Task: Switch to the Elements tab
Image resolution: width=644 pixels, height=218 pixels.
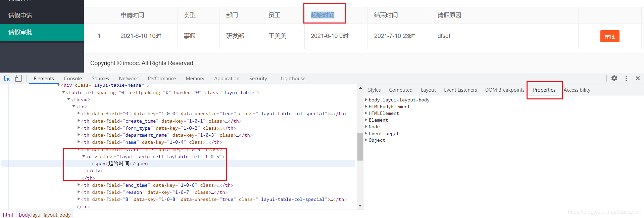Action: click(x=44, y=79)
